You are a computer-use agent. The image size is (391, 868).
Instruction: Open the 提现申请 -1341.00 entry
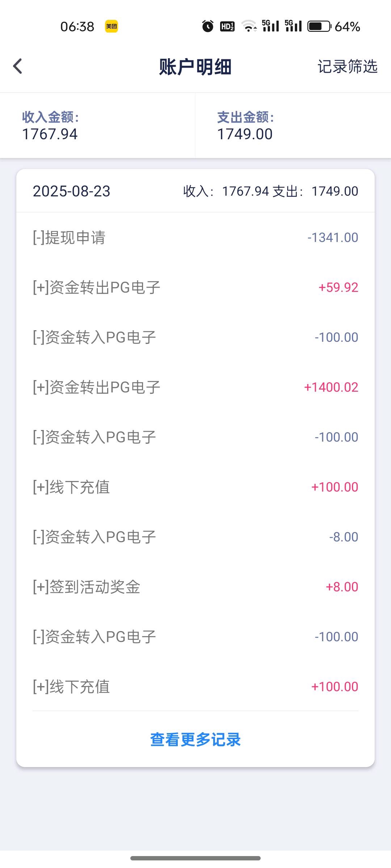pyautogui.click(x=195, y=238)
